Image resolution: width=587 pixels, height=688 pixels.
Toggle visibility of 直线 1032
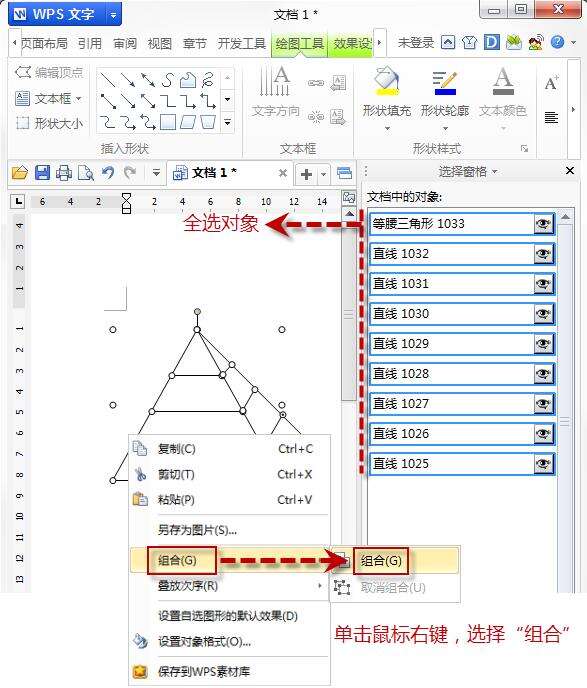click(x=543, y=254)
